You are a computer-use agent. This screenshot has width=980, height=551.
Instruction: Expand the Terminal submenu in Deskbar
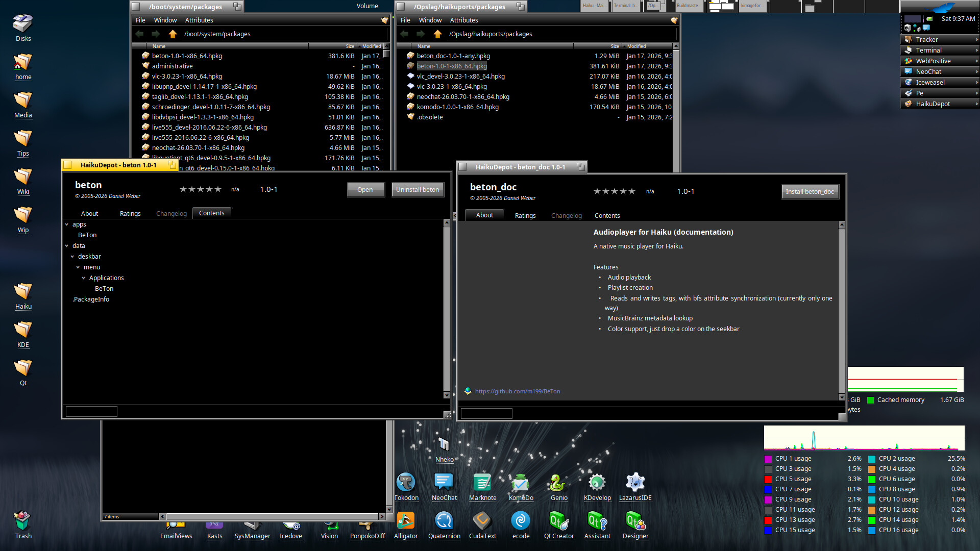(x=976, y=51)
